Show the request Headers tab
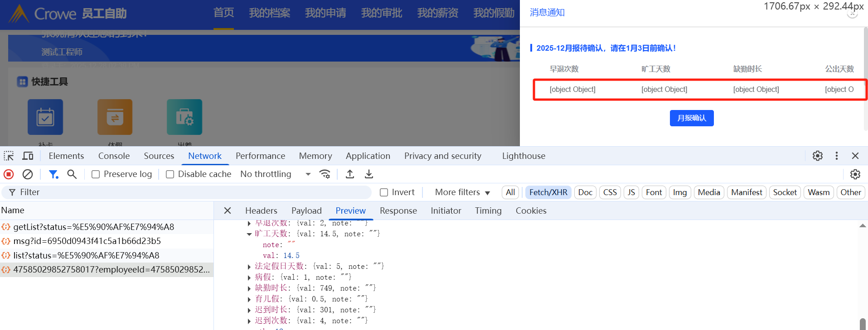The width and height of the screenshot is (868, 330). [261, 211]
